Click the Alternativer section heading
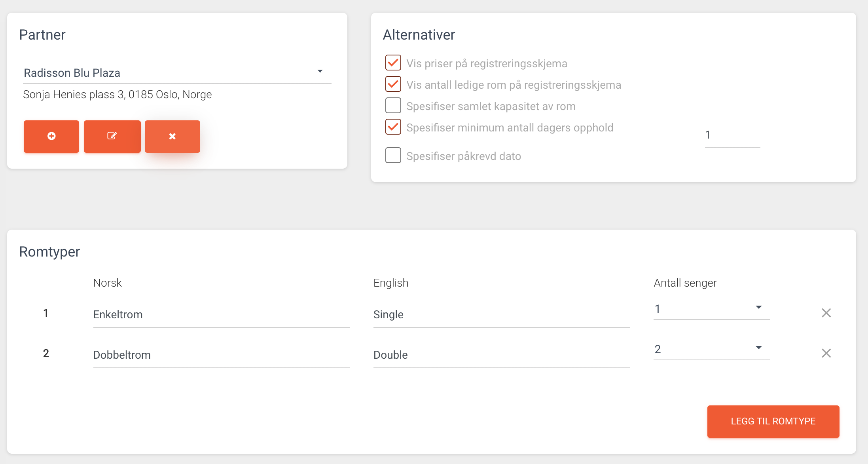 coord(419,35)
